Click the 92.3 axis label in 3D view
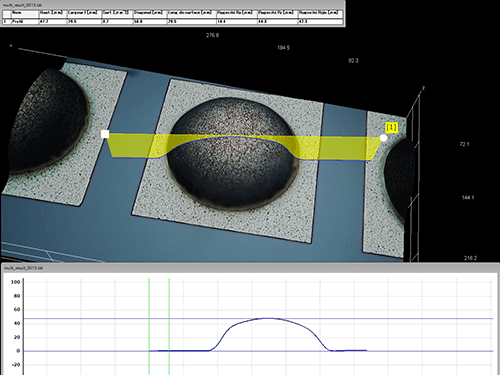Viewport: 500px width, 375px height. (x=353, y=60)
